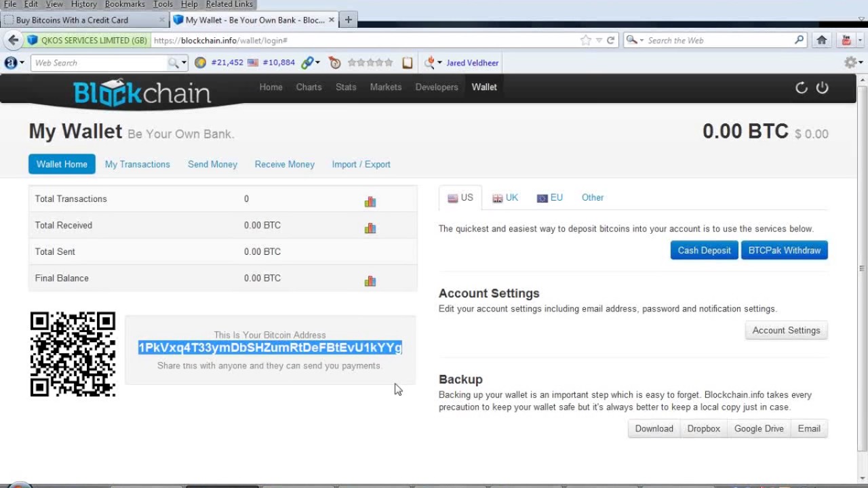This screenshot has height=488, width=868.
Task: Go to the Charts nav link
Action: (x=309, y=87)
